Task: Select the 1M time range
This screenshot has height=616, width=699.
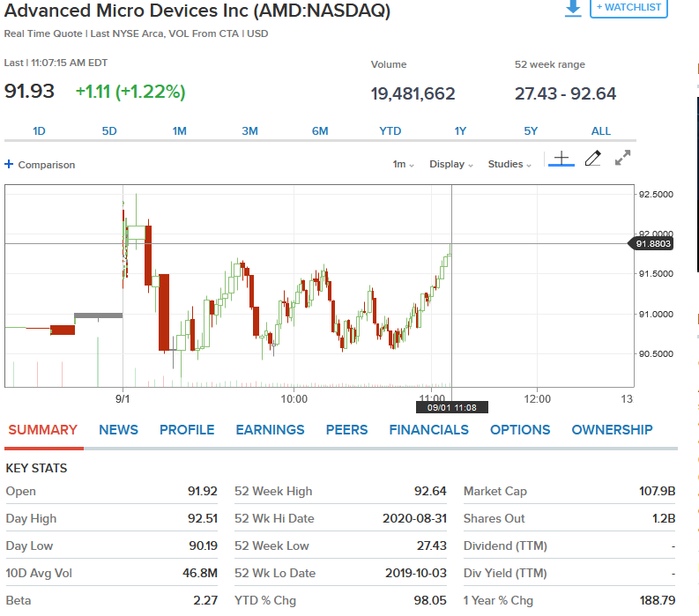Action: point(180,131)
